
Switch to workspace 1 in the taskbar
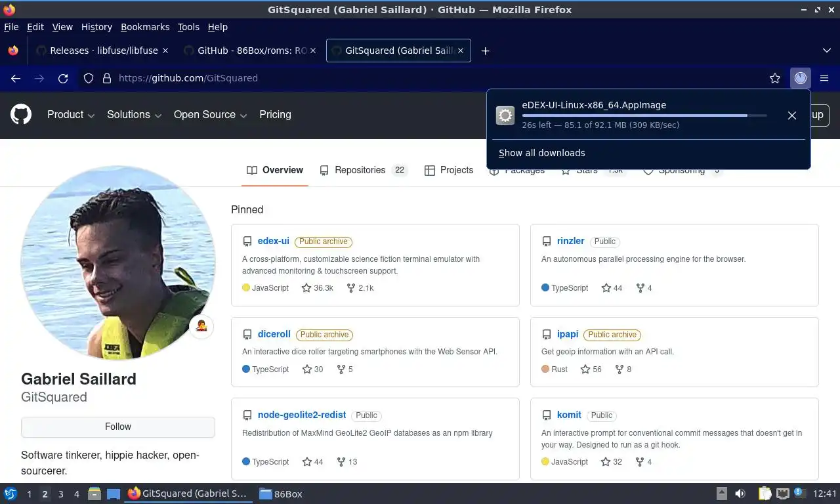click(29, 494)
